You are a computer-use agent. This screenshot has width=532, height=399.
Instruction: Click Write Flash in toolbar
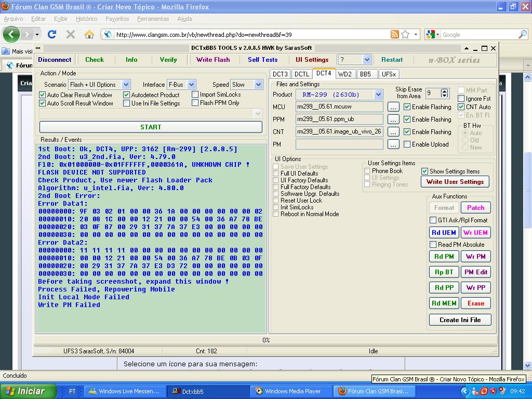pos(213,60)
